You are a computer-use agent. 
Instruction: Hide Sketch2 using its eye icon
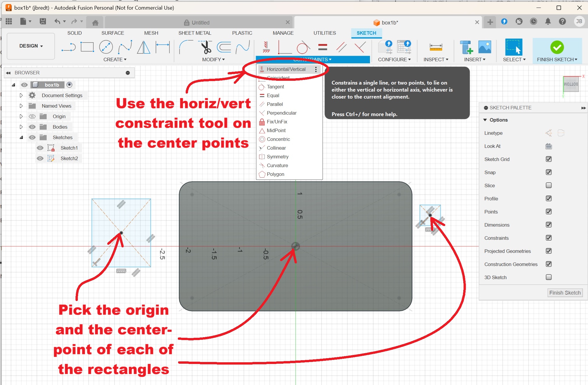(x=40, y=158)
